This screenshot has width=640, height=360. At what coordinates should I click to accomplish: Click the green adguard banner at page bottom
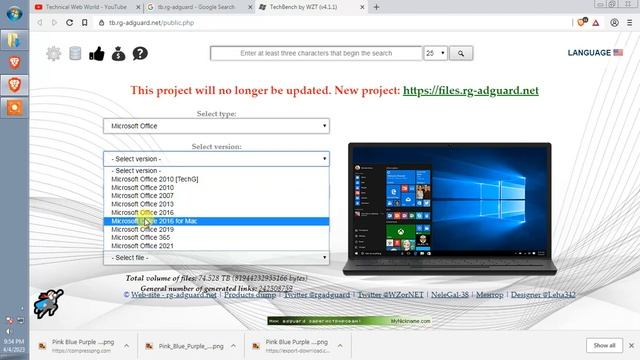[349, 321]
